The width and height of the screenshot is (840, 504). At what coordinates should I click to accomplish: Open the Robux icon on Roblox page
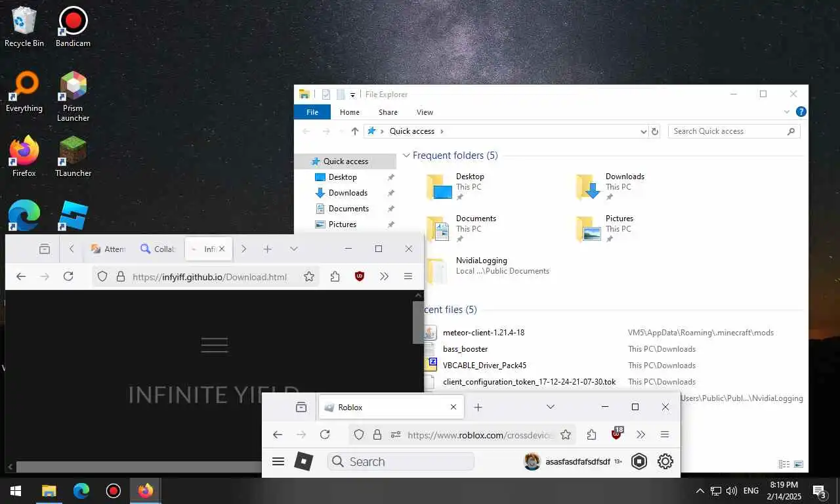639,461
